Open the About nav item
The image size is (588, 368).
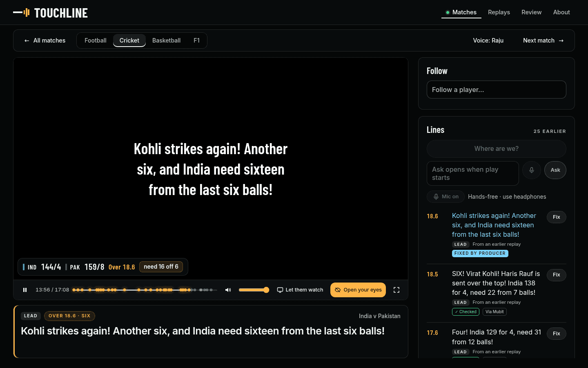coord(561,12)
